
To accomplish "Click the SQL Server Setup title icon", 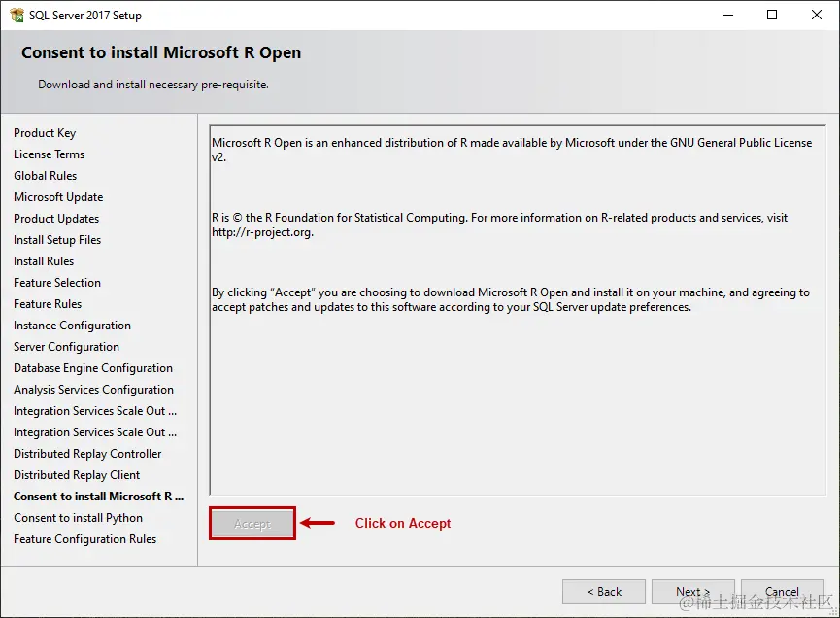I will [17, 15].
